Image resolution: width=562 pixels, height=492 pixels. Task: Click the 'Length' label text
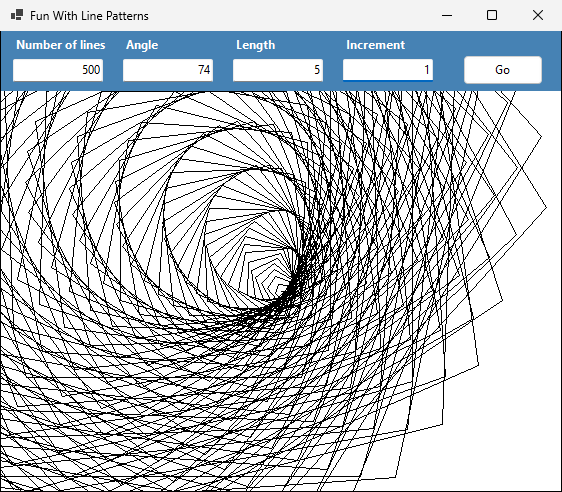click(256, 45)
